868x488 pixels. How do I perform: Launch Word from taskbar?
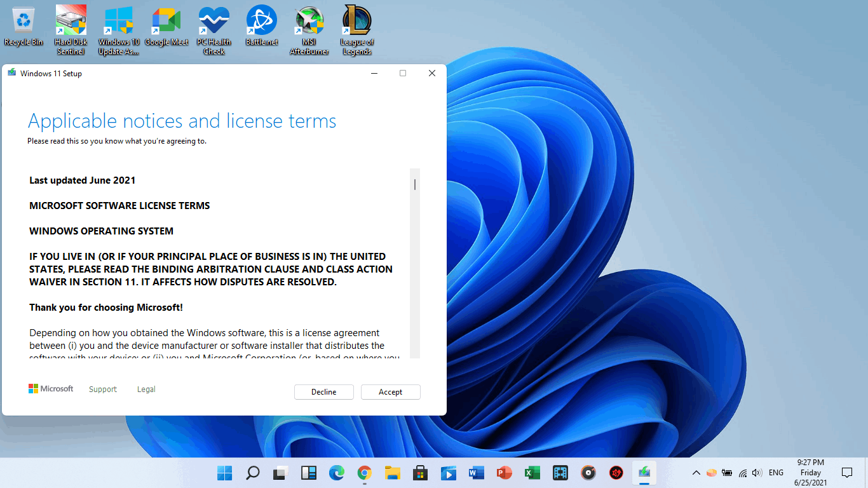pos(476,473)
